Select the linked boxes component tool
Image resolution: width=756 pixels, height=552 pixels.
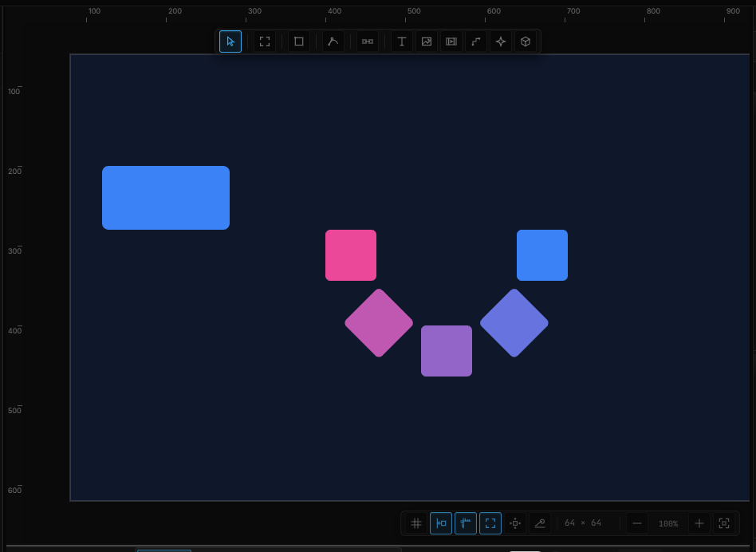tap(368, 41)
